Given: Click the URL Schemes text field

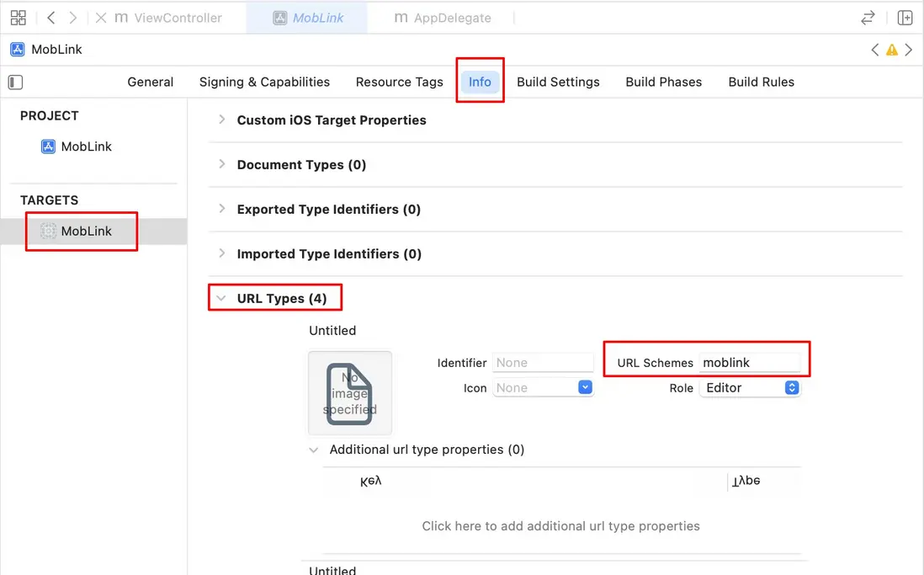Looking at the screenshot, I should pyautogui.click(x=749, y=363).
